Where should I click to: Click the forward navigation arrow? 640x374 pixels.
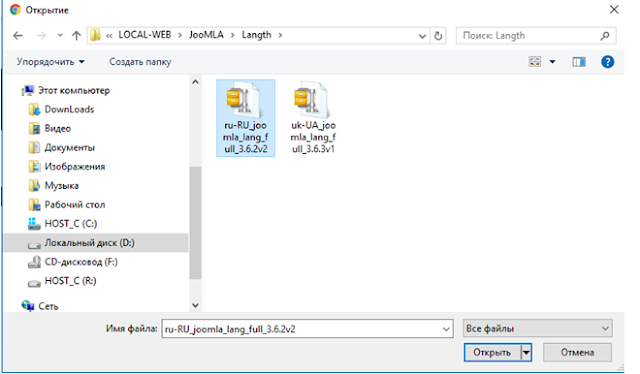[41, 36]
